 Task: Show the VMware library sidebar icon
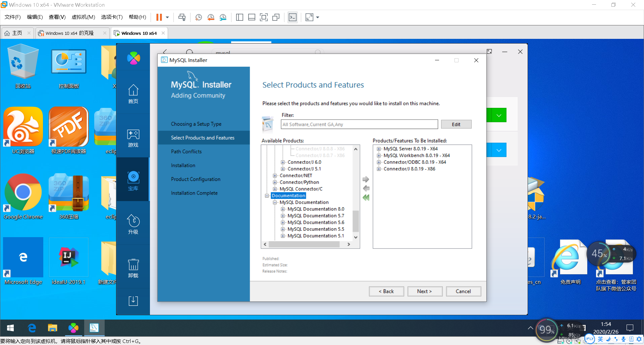tap(239, 17)
